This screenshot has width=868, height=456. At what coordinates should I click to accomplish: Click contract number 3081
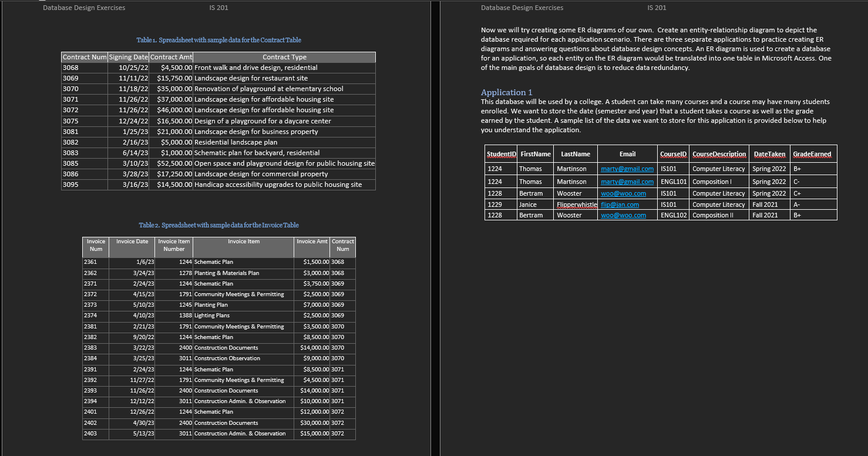tap(70, 132)
